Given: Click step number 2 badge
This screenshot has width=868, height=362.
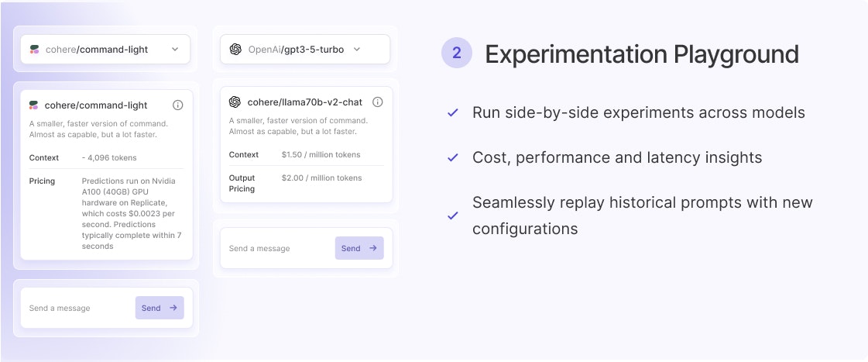Looking at the screenshot, I should [x=457, y=53].
